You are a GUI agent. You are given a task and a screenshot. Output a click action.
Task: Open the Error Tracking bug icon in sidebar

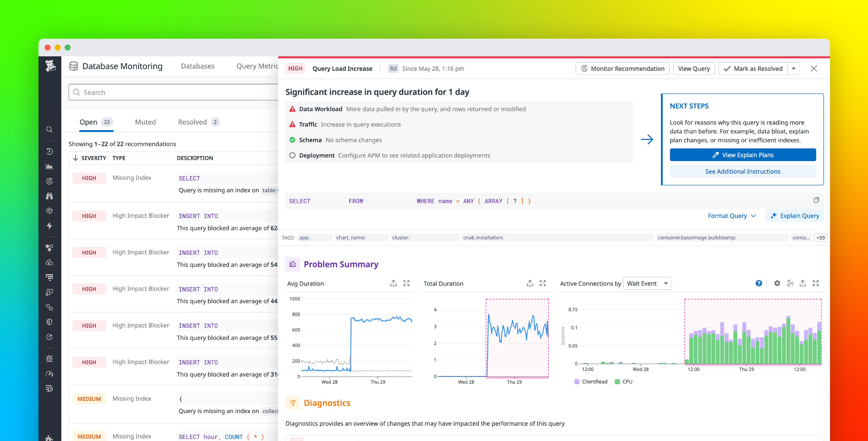pos(50,358)
